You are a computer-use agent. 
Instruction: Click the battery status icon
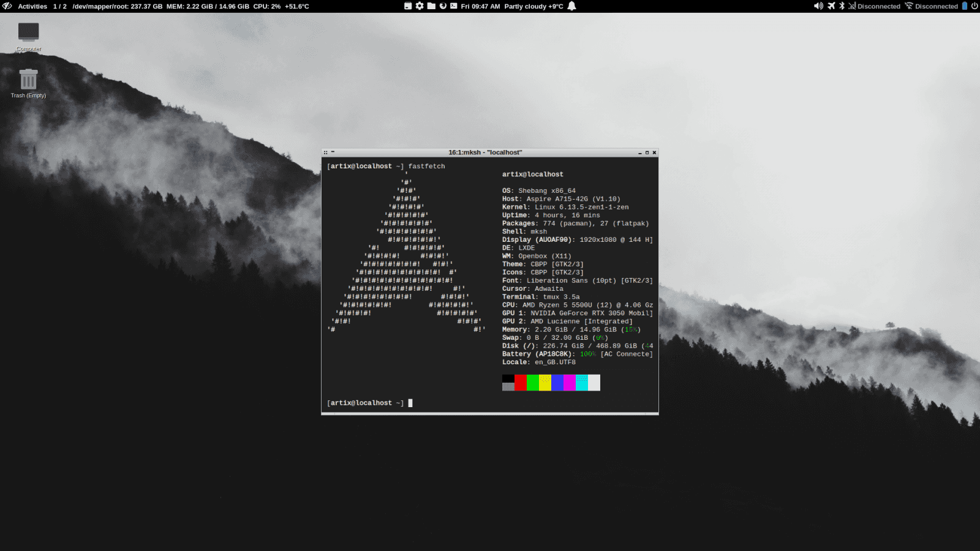pyautogui.click(x=965, y=6)
